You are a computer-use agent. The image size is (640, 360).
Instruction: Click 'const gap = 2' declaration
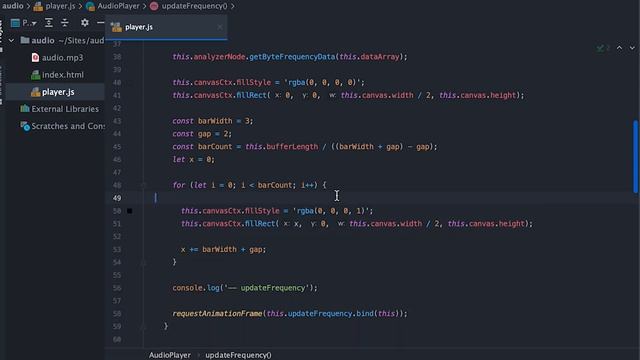(202, 133)
